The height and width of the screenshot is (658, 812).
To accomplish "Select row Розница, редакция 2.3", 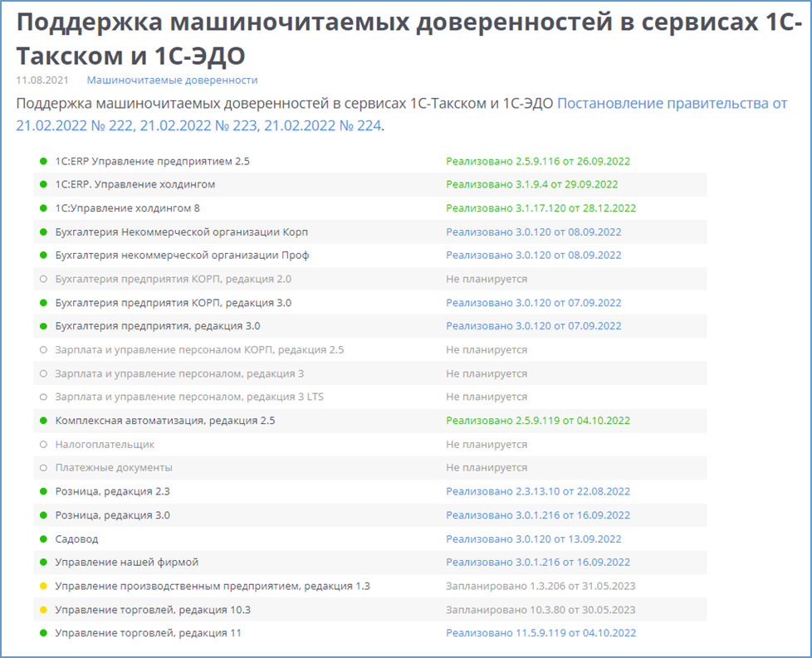I will [x=370, y=491].
